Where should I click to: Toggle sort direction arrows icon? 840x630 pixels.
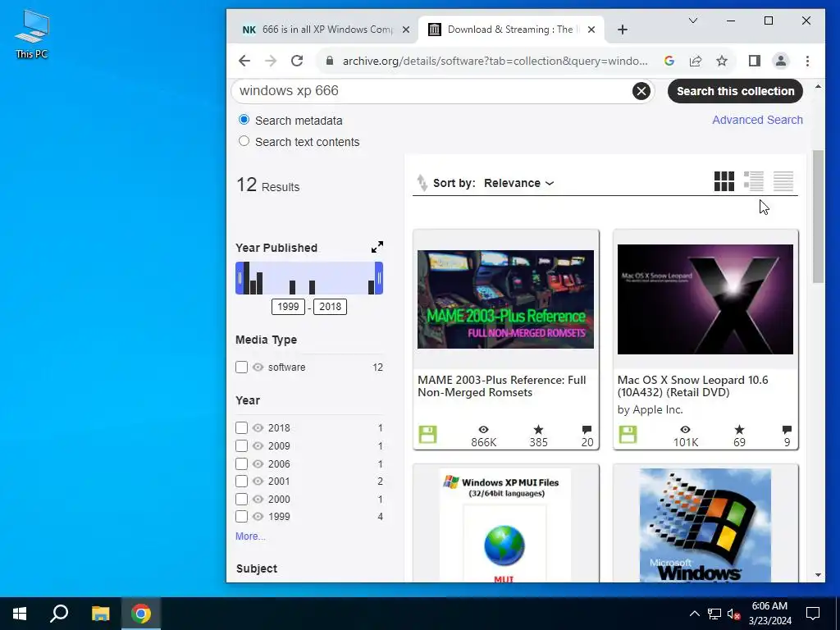point(422,183)
